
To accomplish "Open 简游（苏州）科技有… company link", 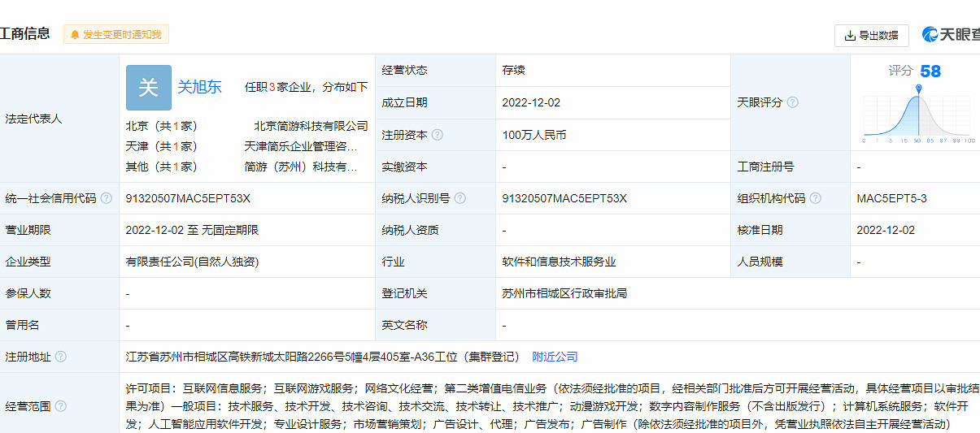I will pyautogui.click(x=301, y=167).
